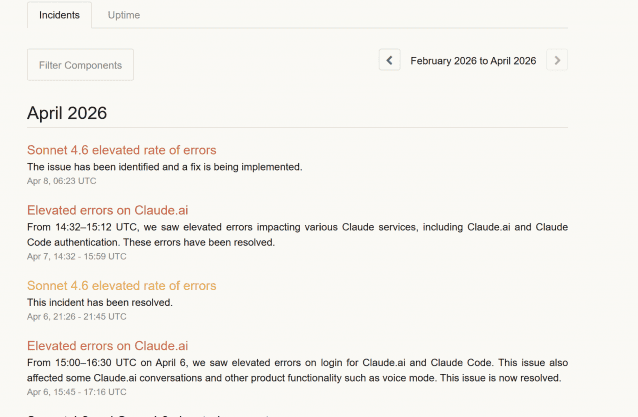Open the resolved Apr 6 Sonnet 4.6 incident

point(121,286)
